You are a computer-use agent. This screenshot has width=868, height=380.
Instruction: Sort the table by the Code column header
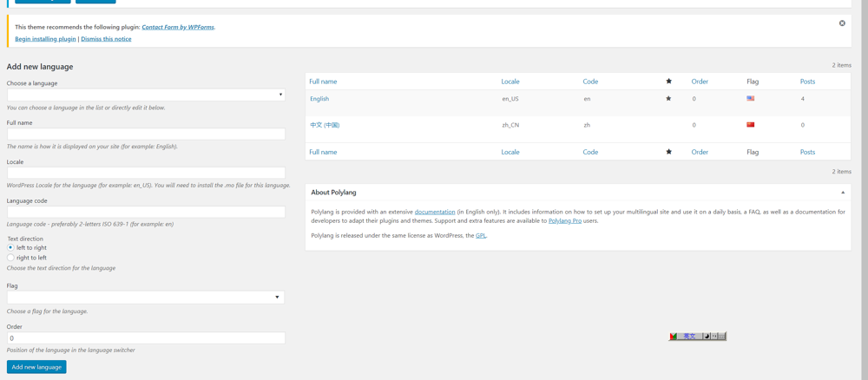[x=590, y=82]
